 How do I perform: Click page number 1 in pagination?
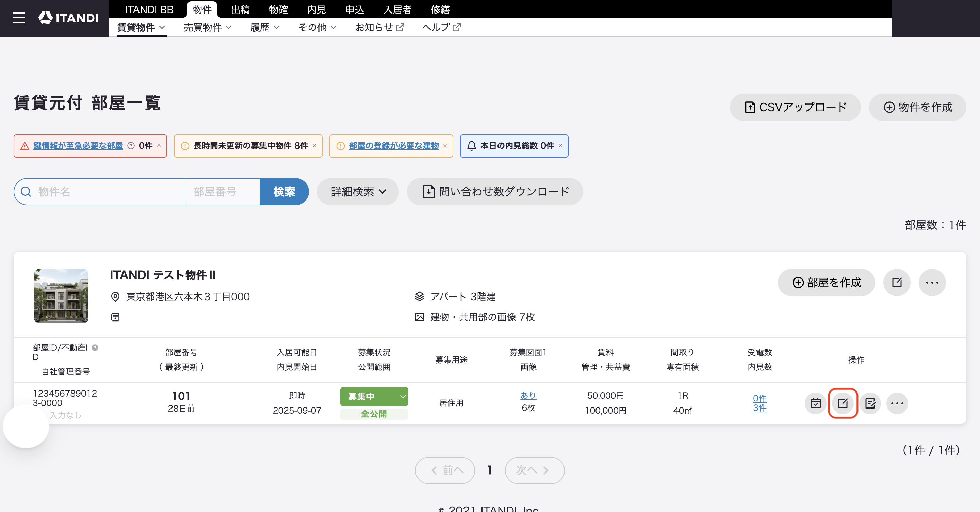coord(490,470)
